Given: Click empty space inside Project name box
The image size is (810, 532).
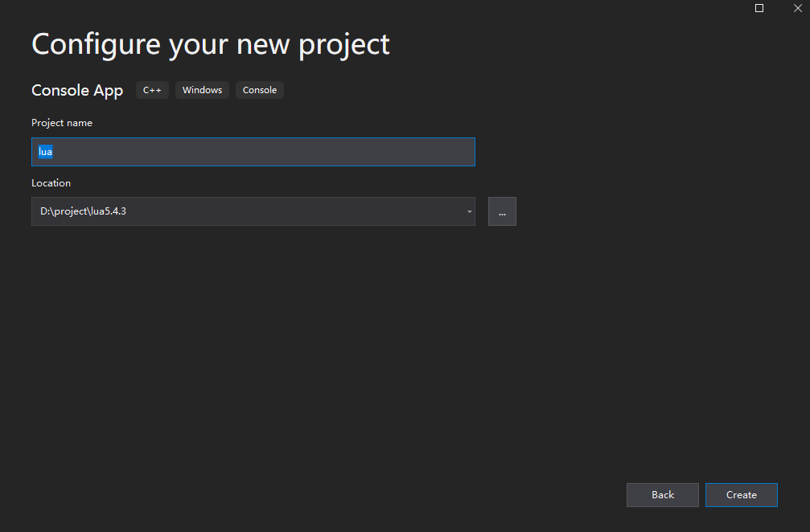Looking at the screenshot, I should tap(264, 152).
